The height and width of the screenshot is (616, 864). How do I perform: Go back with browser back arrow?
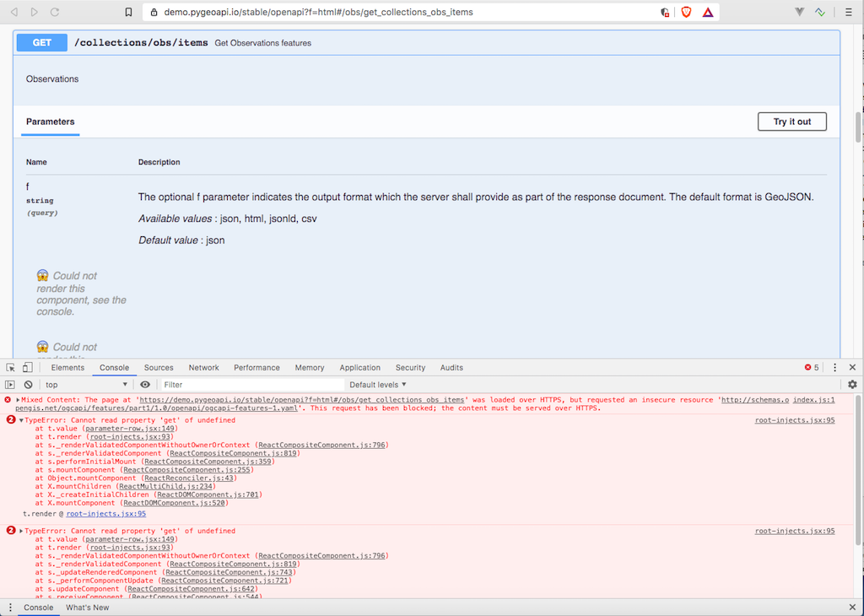[14, 12]
